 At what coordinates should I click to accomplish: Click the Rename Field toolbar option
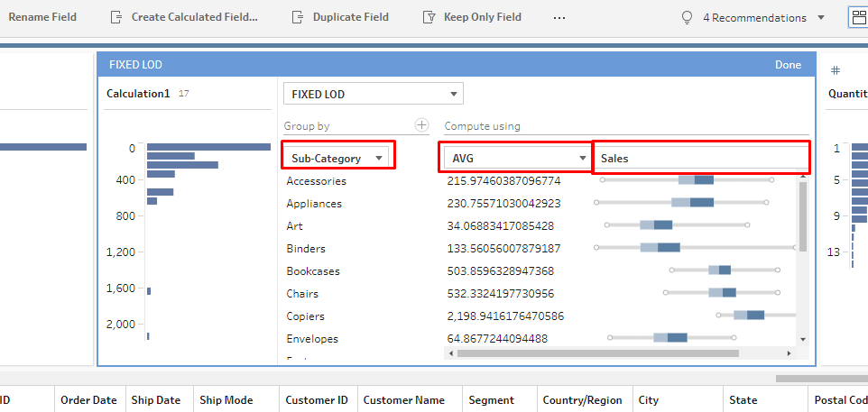tap(42, 17)
